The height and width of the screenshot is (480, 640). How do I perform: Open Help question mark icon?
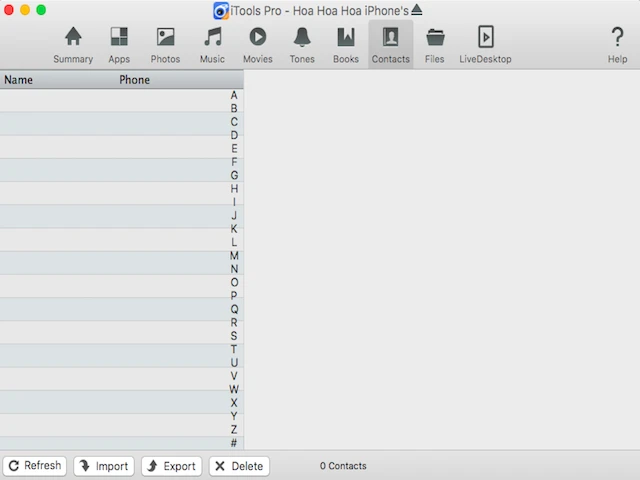coord(617,44)
